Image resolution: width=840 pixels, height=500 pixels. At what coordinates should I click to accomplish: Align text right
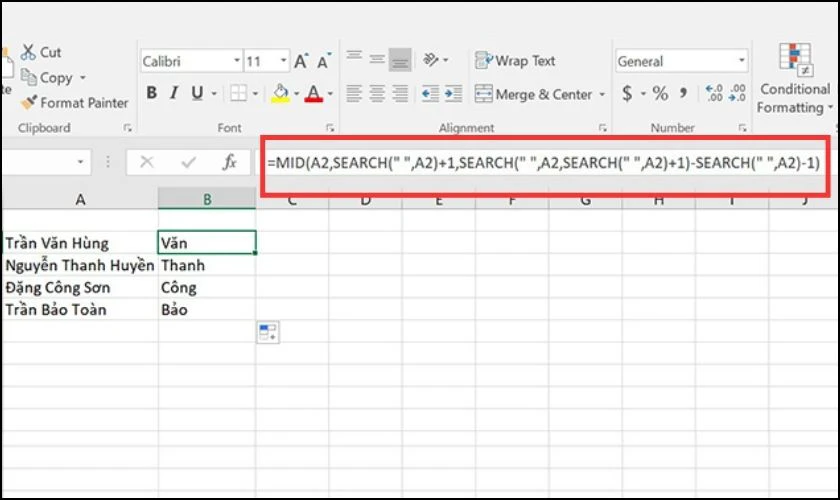400,93
